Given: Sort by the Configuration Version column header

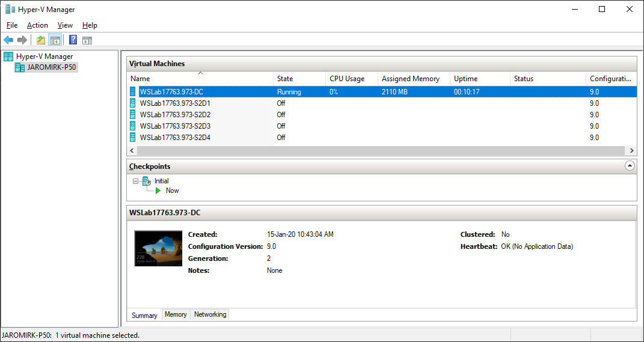Looking at the screenshot, I should click(611, 78).
